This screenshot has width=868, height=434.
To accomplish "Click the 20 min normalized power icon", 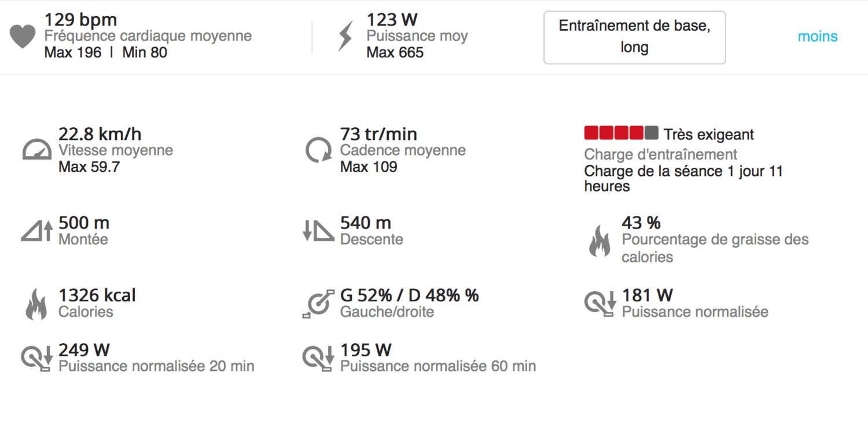I will coord(37,358).
